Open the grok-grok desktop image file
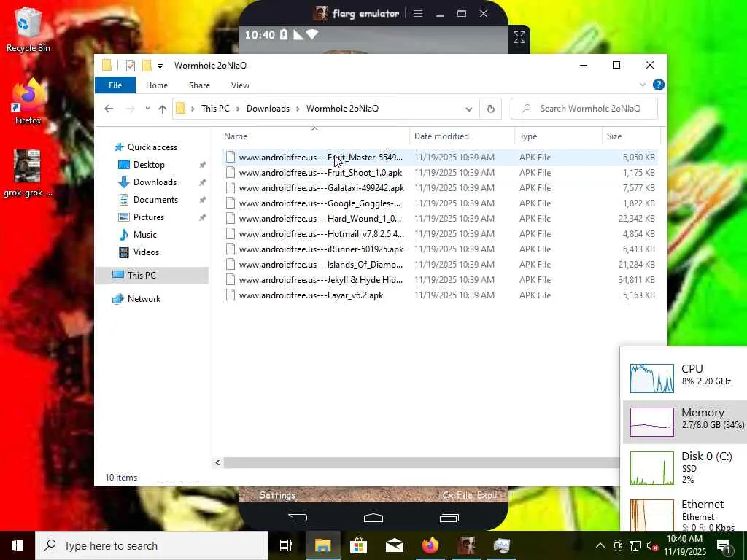 (28, 174)
